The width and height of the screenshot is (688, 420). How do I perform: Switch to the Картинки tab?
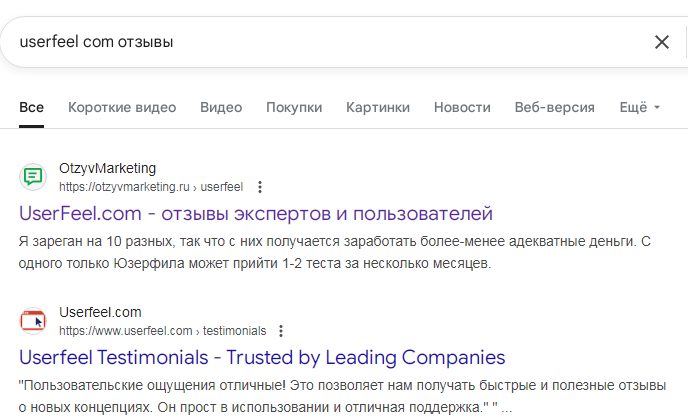pos(378,108)
